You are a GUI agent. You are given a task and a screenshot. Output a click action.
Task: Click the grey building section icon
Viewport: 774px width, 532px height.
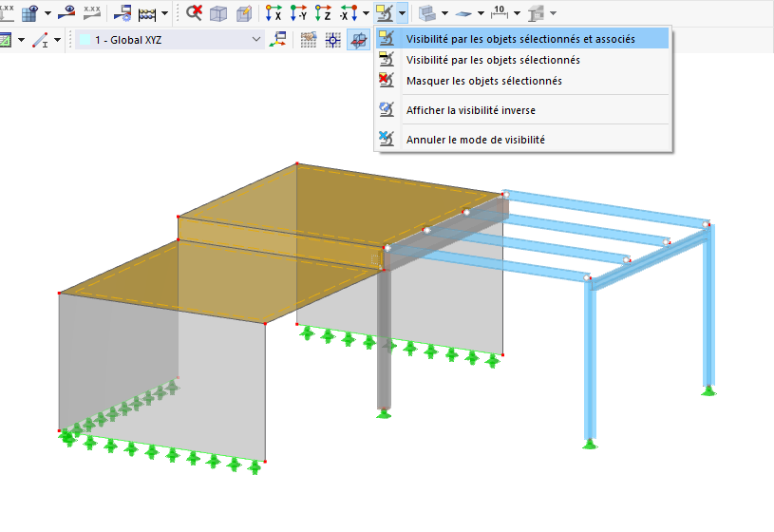(536, 14)
